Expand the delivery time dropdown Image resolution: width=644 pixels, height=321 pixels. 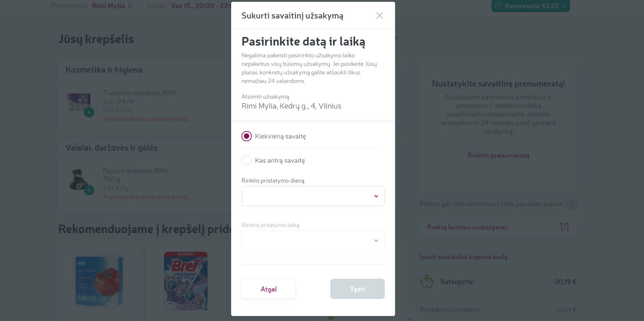click(313, 241)
